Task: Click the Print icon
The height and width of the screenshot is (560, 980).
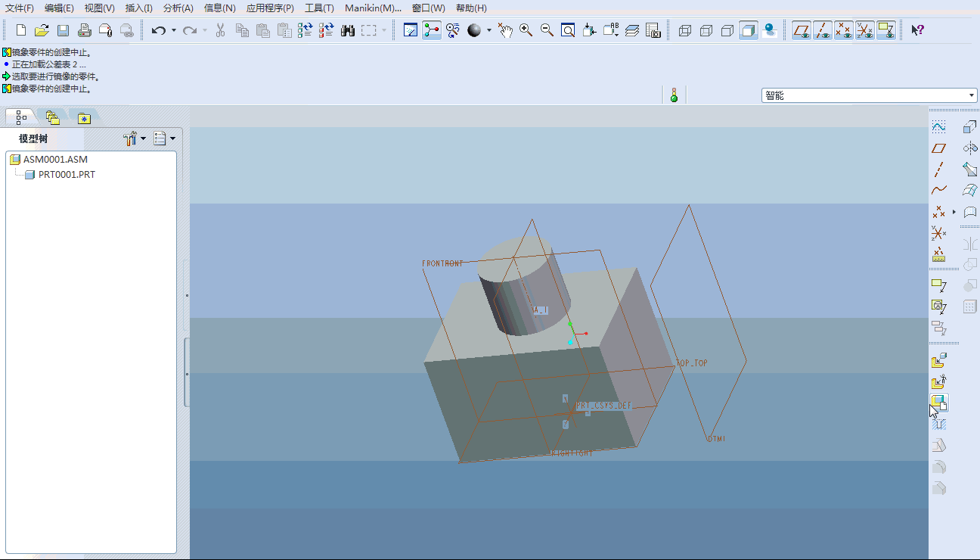Action: coord(85,30)
